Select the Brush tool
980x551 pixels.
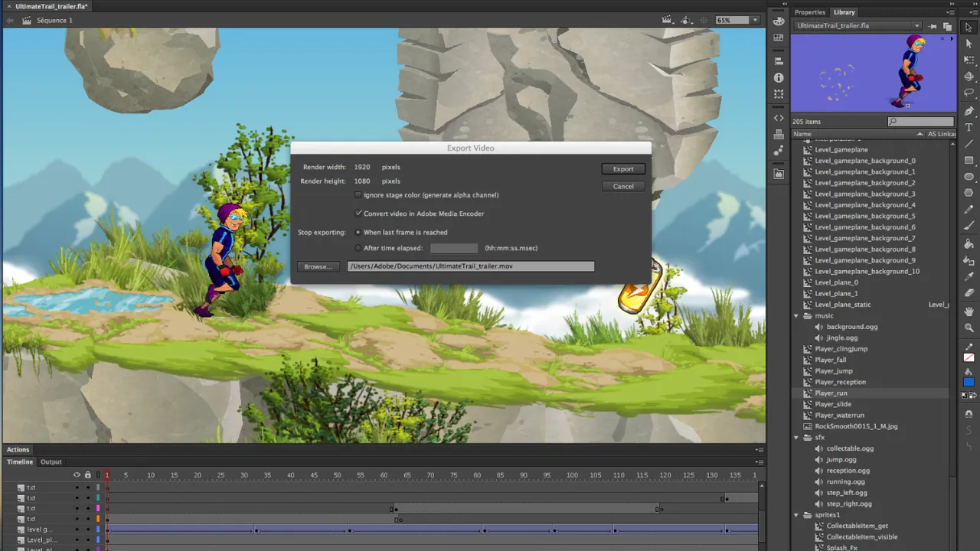pos(969,226)
